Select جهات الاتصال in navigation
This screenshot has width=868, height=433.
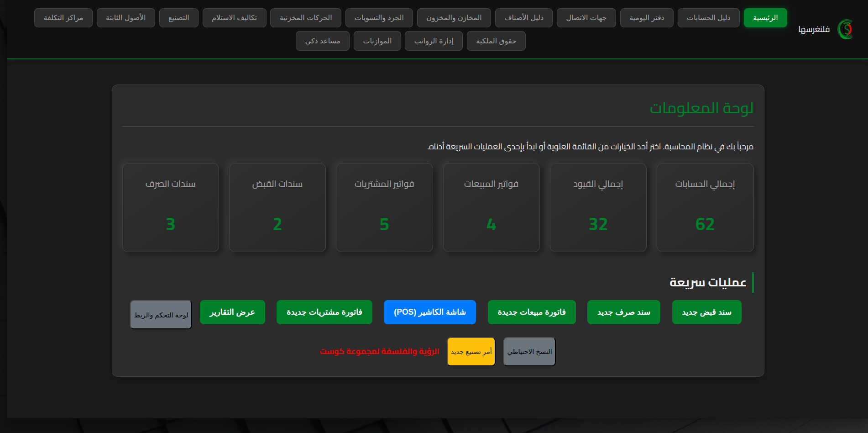click(x=586, y=18)
